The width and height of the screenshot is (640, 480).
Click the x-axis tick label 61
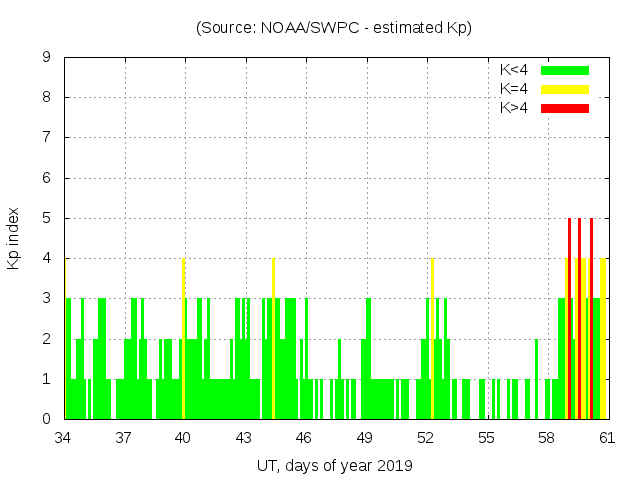pyautogui.click(x=607, y=438)
